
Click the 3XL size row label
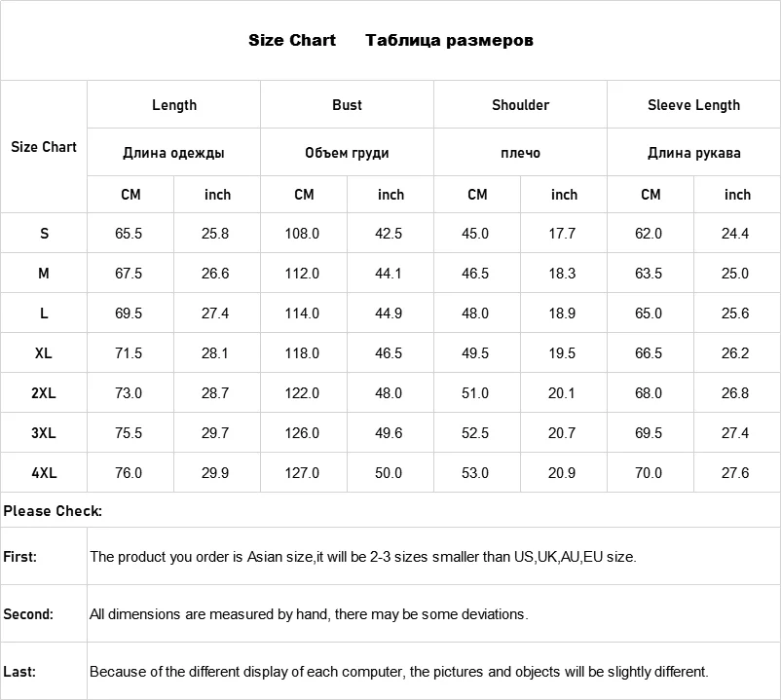coord(44,433)
